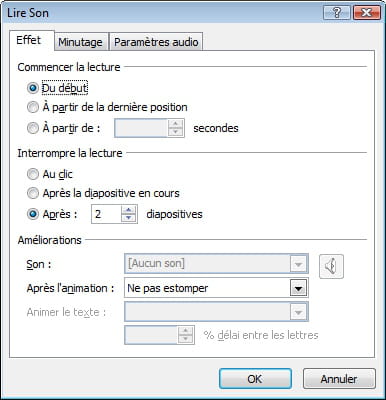Decrease the Après diapositives count
The height and width of the screenshot is (400, 386).
pos(129,218)
